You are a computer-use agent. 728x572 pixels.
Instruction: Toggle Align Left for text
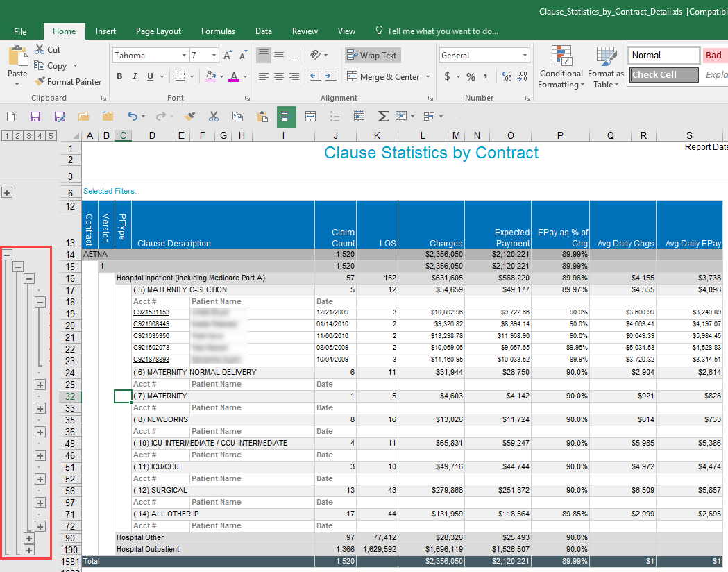pos(263,76)
